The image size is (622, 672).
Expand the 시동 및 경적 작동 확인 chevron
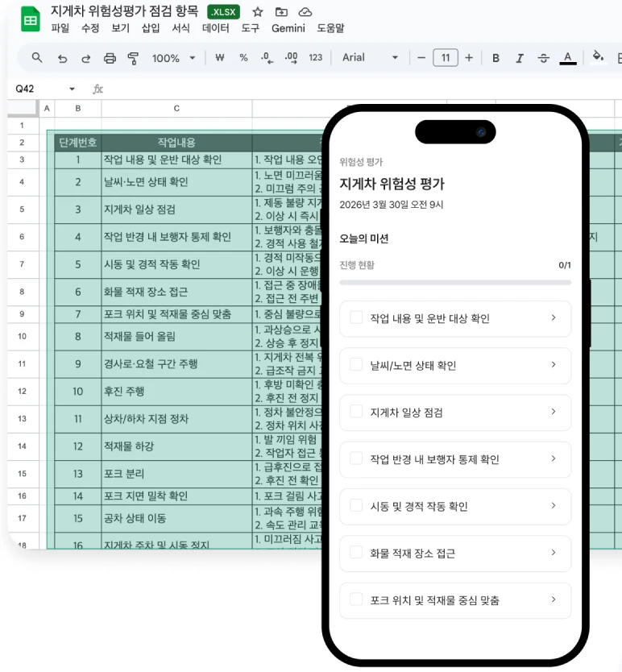click(x=554, y=505)
